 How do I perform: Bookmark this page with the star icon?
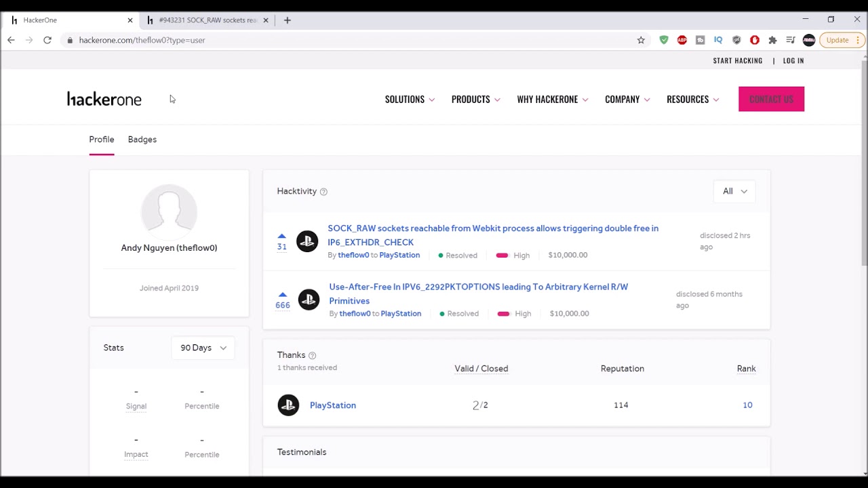pyautogui.click(x=641, y=40)
